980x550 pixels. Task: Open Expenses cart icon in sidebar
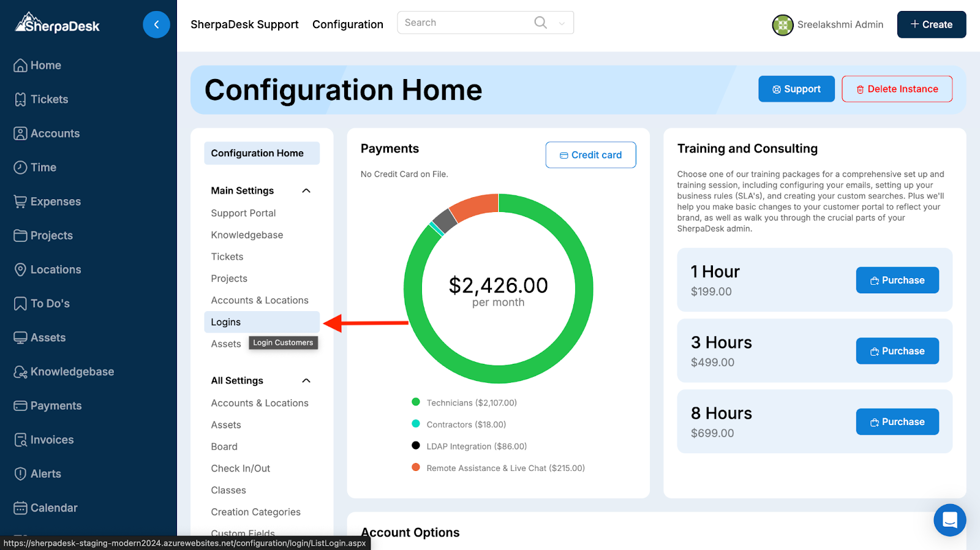20,202
